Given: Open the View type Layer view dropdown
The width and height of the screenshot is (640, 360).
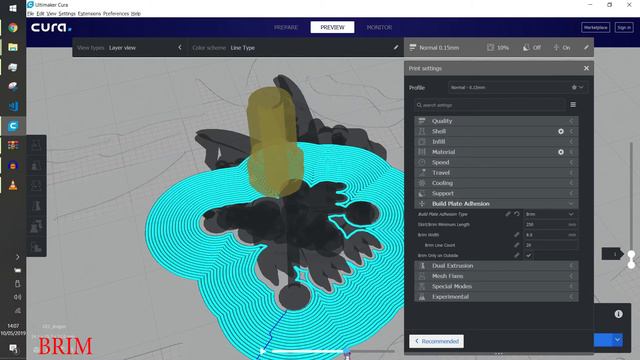Looking at the screenshot, I should (129, 48).
